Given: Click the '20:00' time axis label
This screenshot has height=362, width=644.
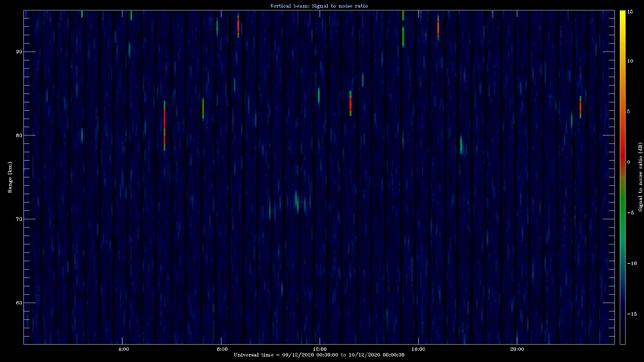Looking at the screenshot, I should [517, 349].
